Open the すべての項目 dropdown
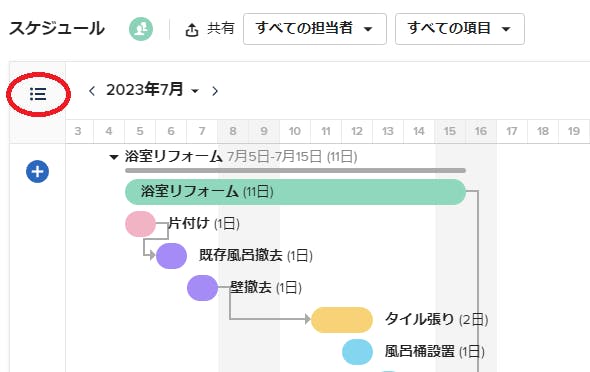The height and width of the screenshot is (372, 590). coord(460,29)
